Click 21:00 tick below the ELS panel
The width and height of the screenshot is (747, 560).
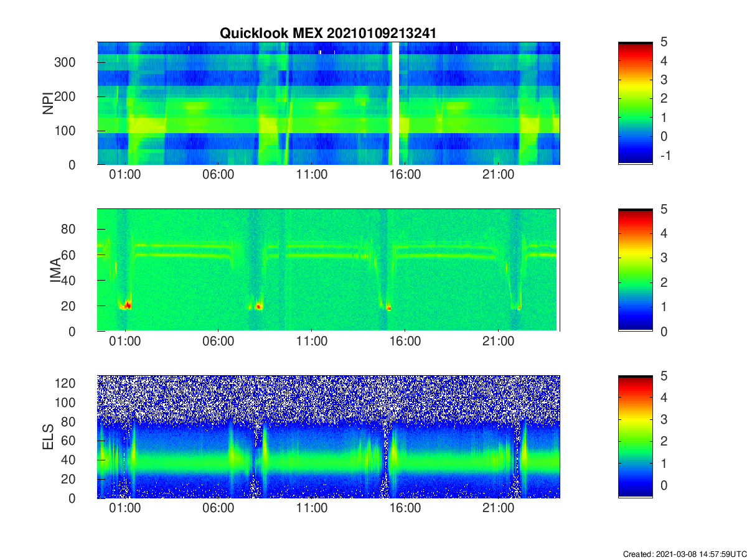(499, 508)
